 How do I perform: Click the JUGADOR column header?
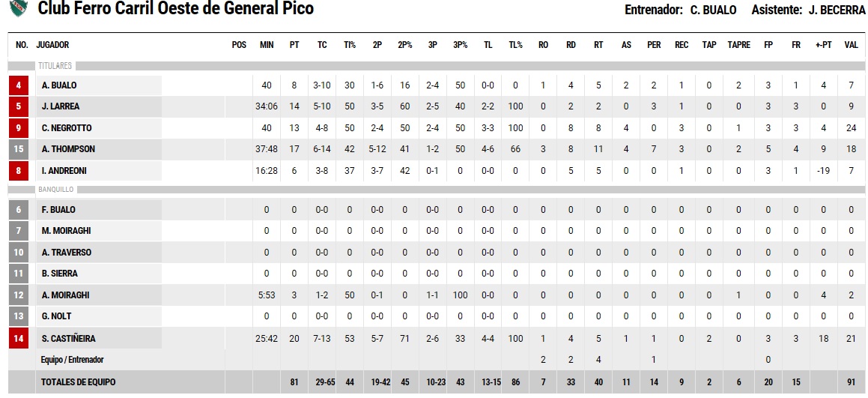pos(52,45)
